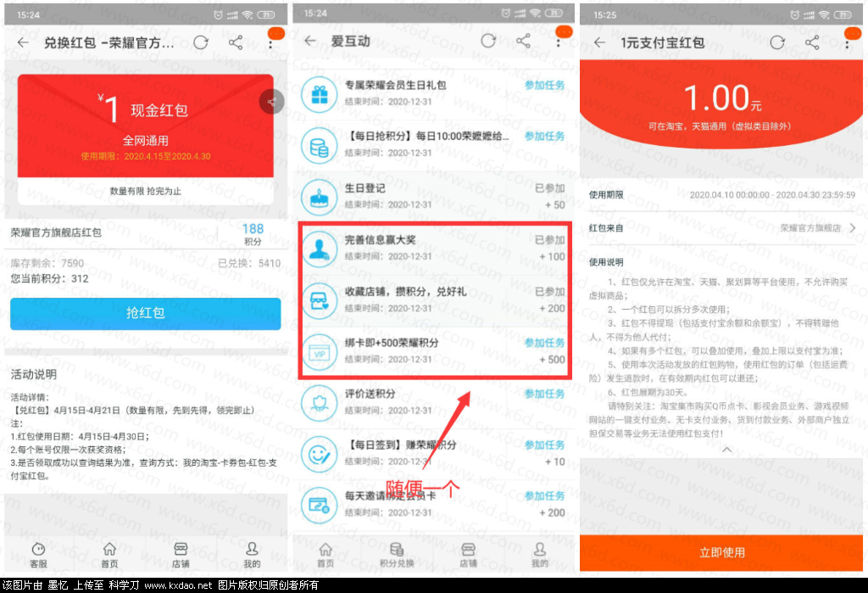Open 积分兑换 tab in 爱互动 bottom bar
Image resolution: width=868 pixels, height=593 pixels.
point(397,555)
